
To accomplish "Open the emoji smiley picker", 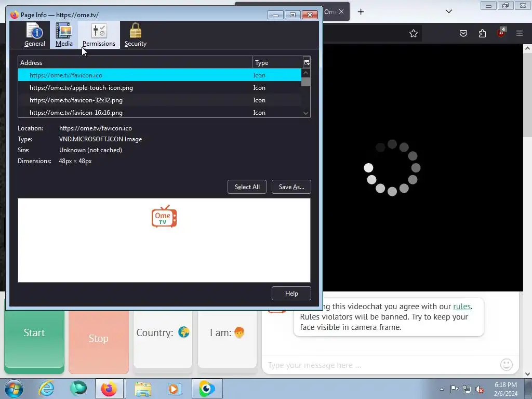I will [x=507, y=365].
